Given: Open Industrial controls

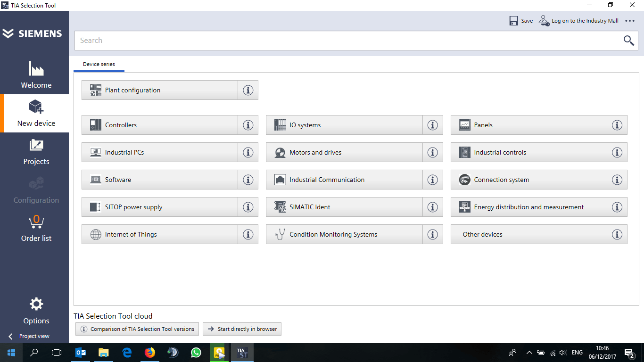Looking at the screenshot, I should pos(529,152).
